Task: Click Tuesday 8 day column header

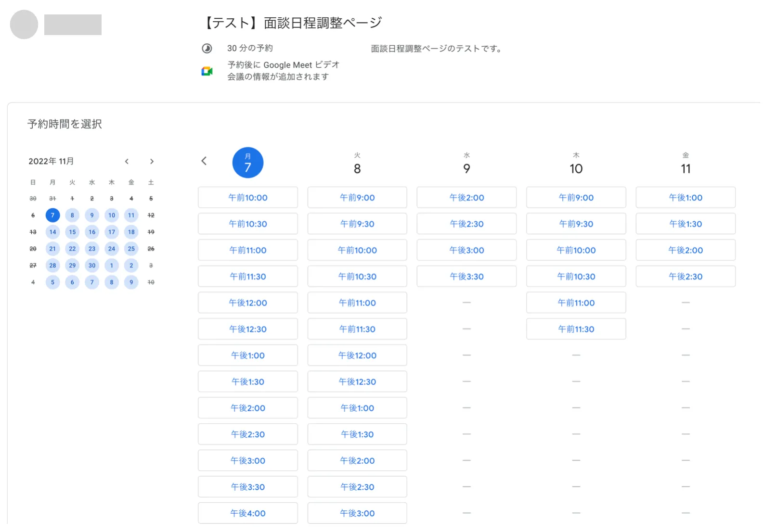Action: pos(357,164)
